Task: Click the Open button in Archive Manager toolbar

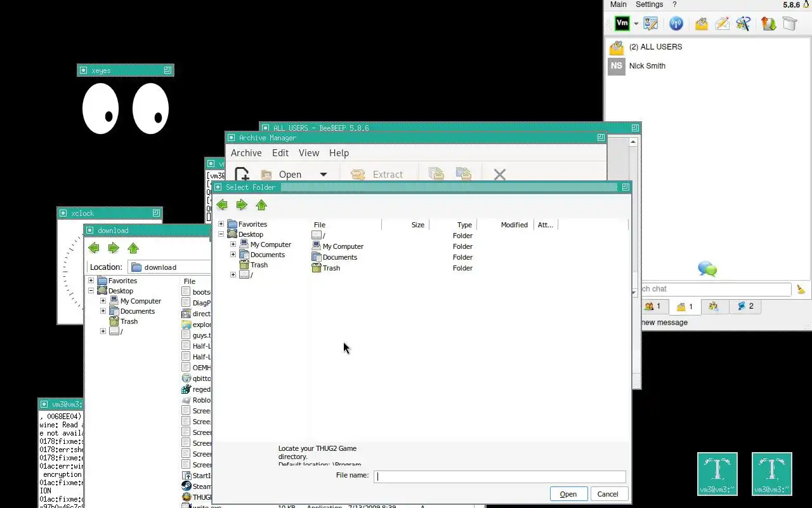Action: coord(282,175)
